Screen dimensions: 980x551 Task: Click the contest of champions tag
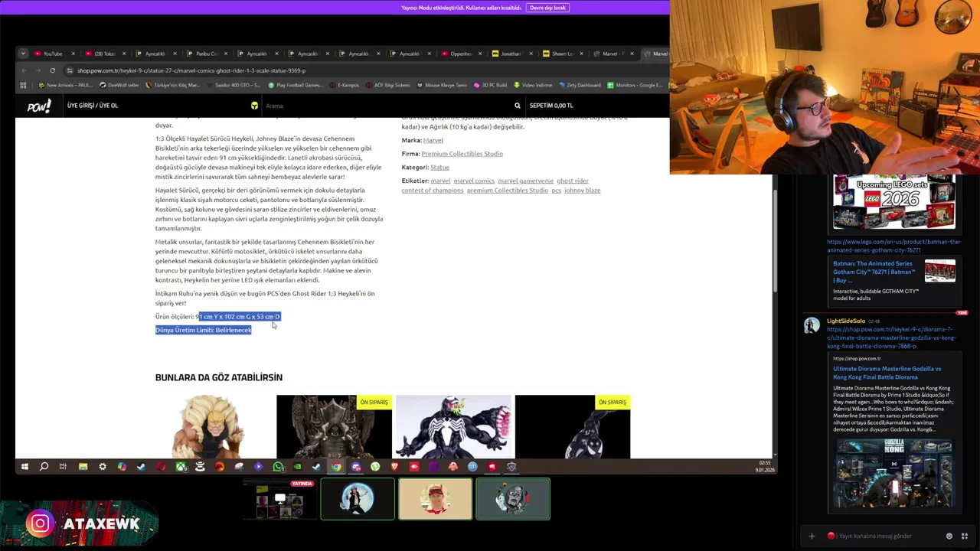pyautogui.click(x=433, y=191)
